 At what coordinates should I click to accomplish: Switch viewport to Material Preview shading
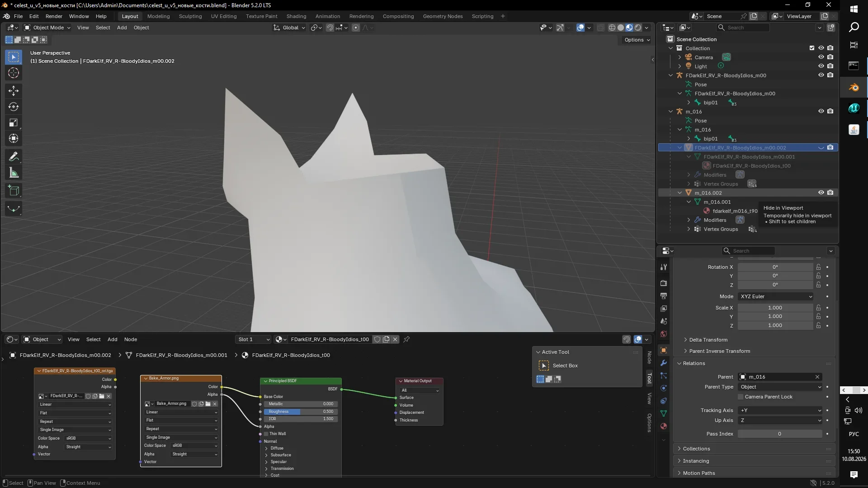(629, 28)
